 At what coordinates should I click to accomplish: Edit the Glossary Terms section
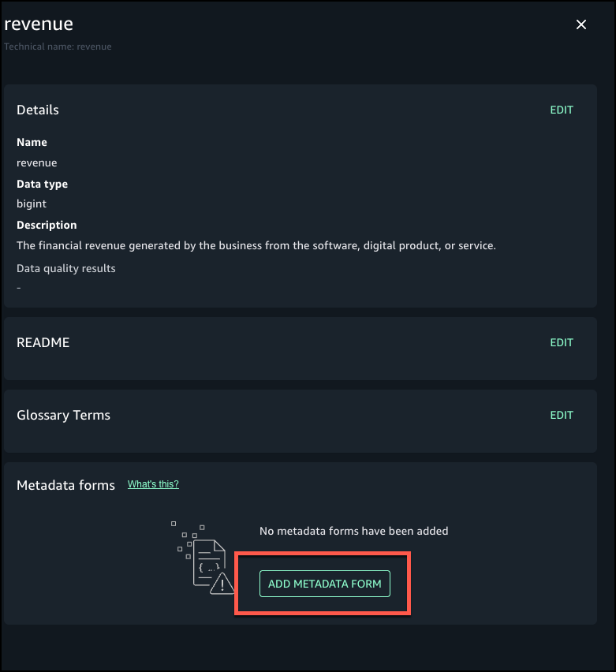tap(562, 415)
